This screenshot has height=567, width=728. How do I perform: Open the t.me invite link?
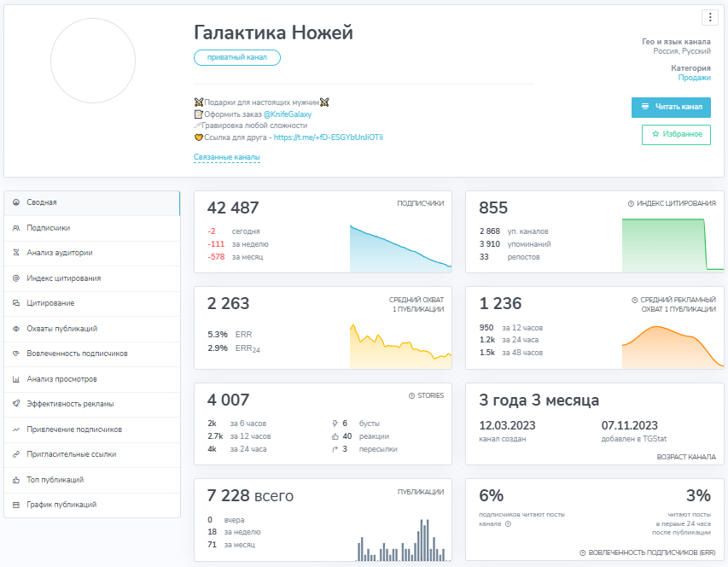pos(329,137)
